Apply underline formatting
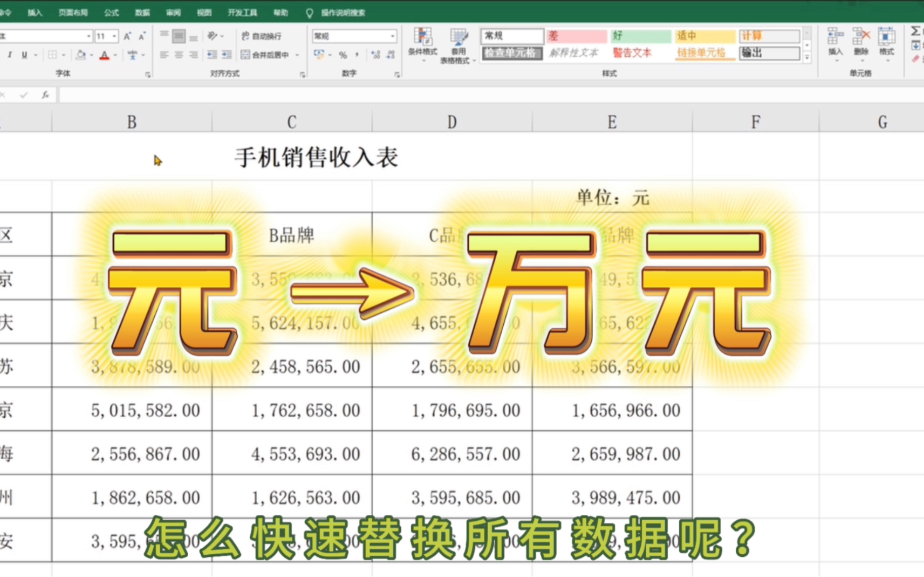Viewport: 924px width, 577px height. click(24, 55)
